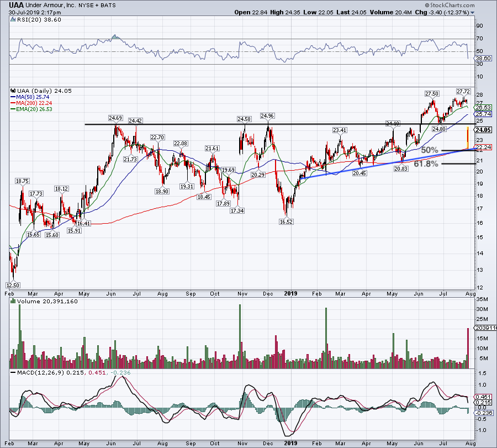Image resolution: width=497 pixels, height=448 pixels.
Task: Click the 'Volume 20.4M' header value
Action: (390, 12)
